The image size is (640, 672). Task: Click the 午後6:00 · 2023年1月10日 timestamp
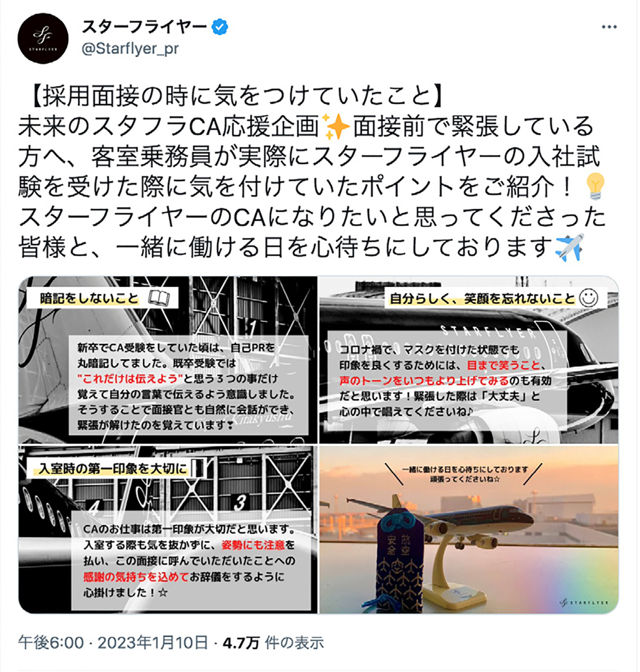click(x=113, y=643)
